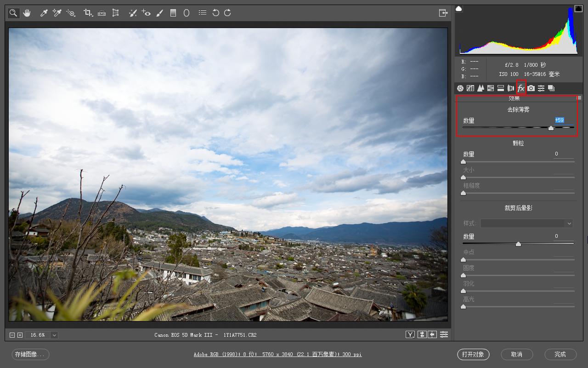The image size is (588, 368).
Task: Select the White Balance eyedropper tool
Action: (x=44, y=13)
